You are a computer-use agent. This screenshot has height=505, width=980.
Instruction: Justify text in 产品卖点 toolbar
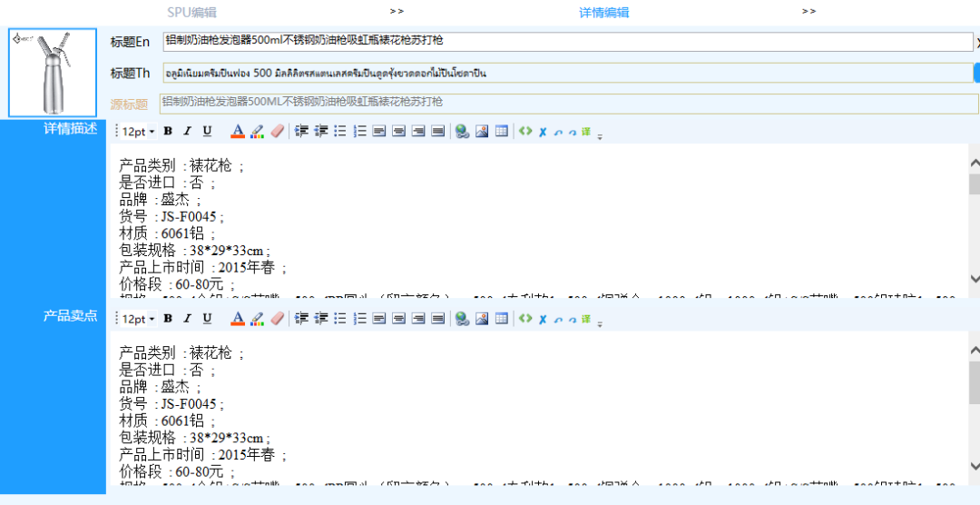[x=438, y=319]
